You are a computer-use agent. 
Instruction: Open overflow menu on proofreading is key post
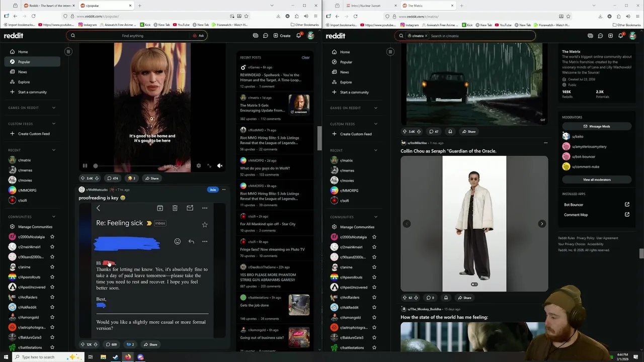click(224, 190)
